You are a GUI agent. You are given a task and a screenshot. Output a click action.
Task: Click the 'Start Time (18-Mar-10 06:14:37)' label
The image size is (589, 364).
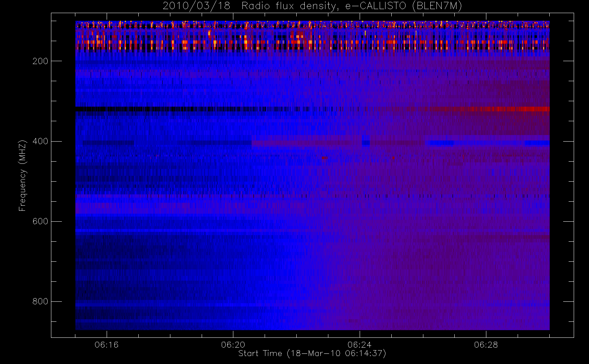point(312,353)
